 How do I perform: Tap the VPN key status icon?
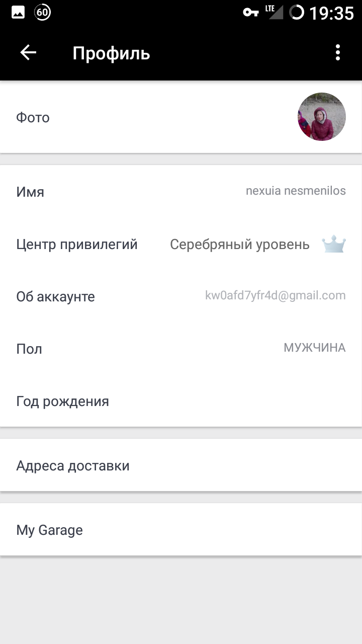click(250, 13)
